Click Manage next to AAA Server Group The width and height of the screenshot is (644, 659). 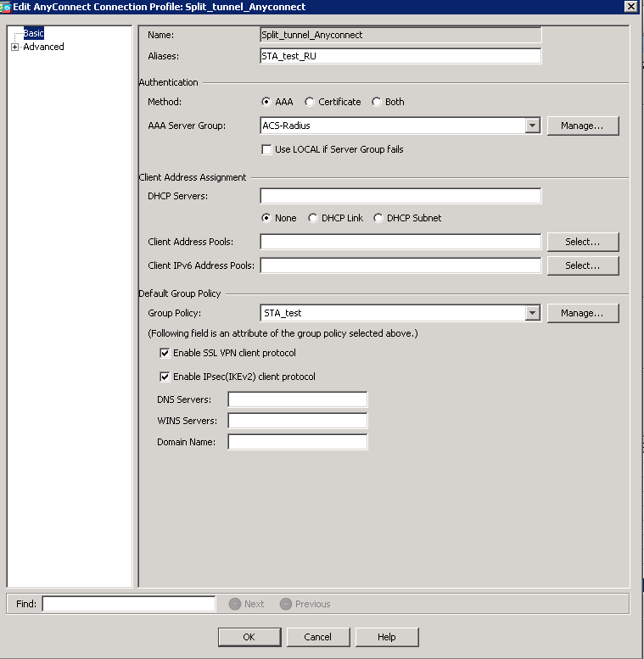583,126
